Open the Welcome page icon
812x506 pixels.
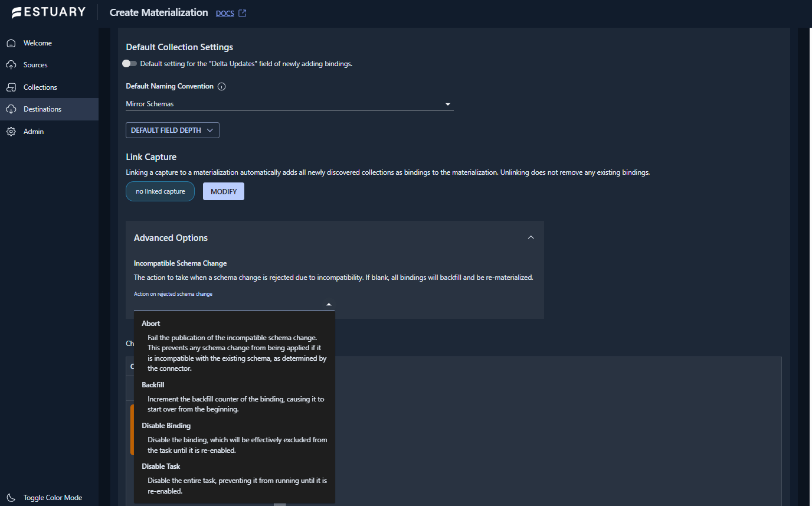pos(11,43)
